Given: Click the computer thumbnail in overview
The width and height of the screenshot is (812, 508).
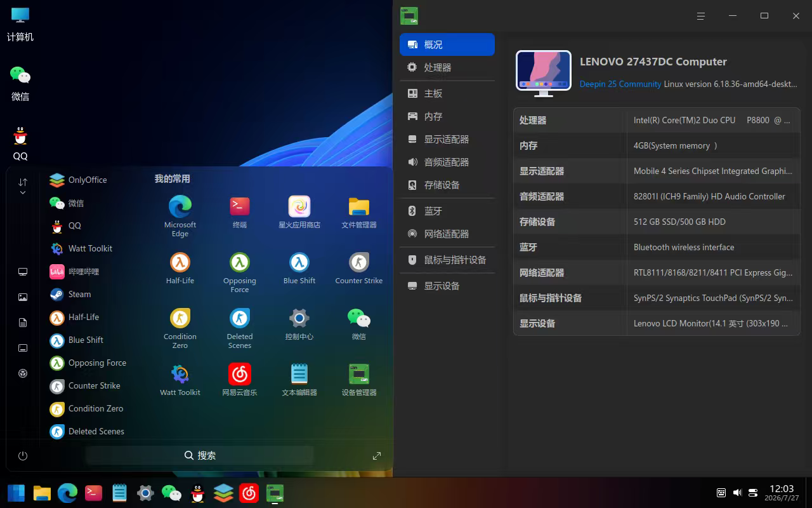Looking at the screenshot, I should click(544, 73).
